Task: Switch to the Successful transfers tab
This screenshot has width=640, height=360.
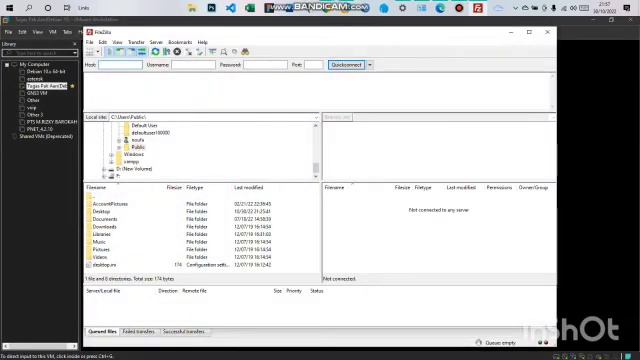Action: tap(184, 331)
